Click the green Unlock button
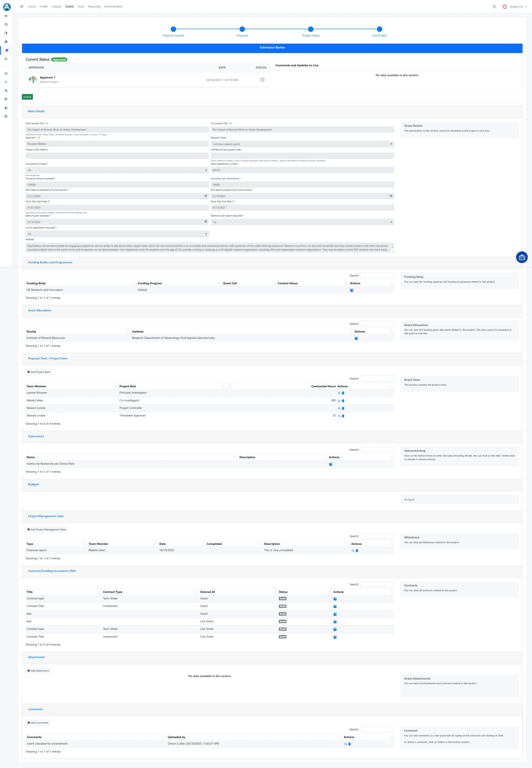 27,97
